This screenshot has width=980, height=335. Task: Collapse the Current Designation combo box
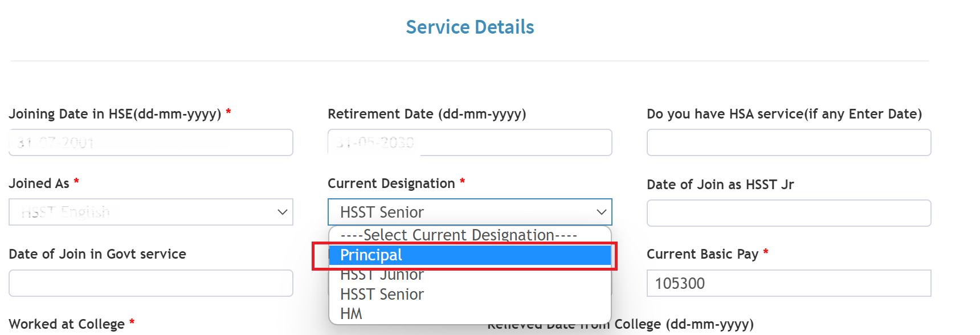click(x=469, y=212)
